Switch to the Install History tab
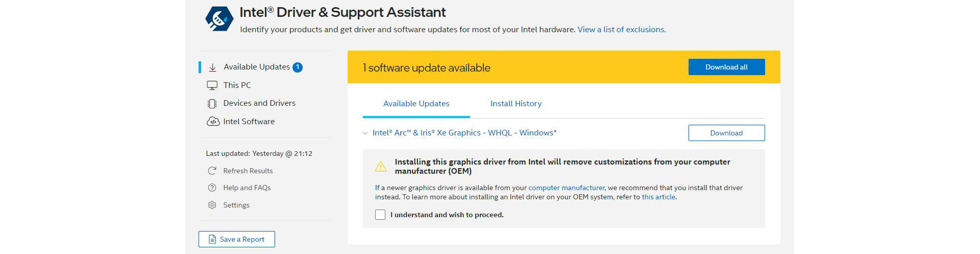980x254 pixels. coord(516,104)
